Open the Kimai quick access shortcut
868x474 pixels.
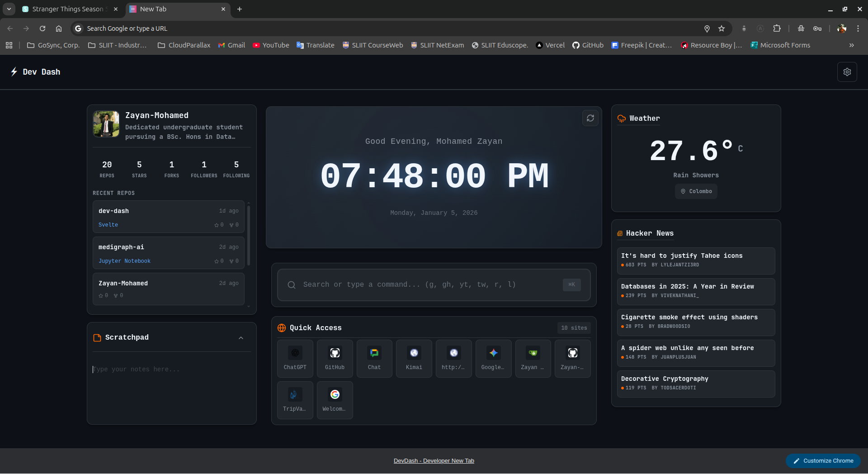point(414,358)
